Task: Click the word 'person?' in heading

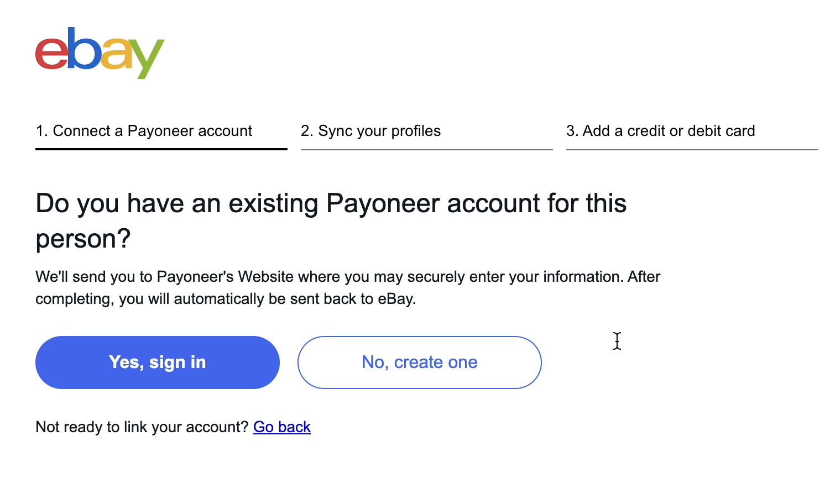Action: tap(83, 239)
